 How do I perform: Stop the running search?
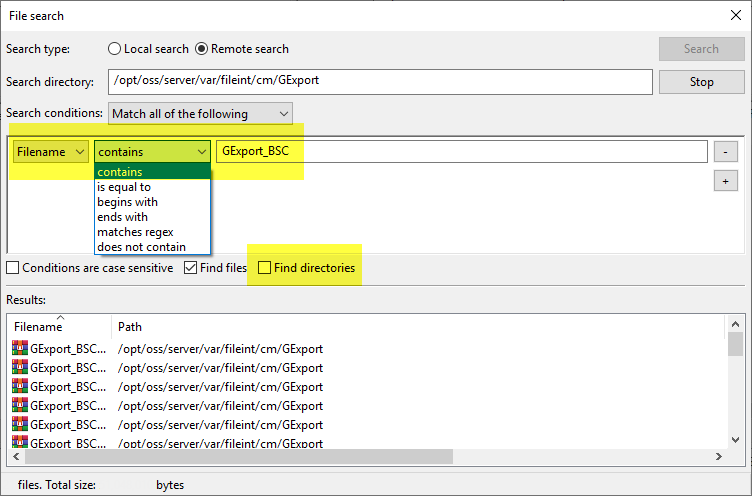click(x=701, y=82)
